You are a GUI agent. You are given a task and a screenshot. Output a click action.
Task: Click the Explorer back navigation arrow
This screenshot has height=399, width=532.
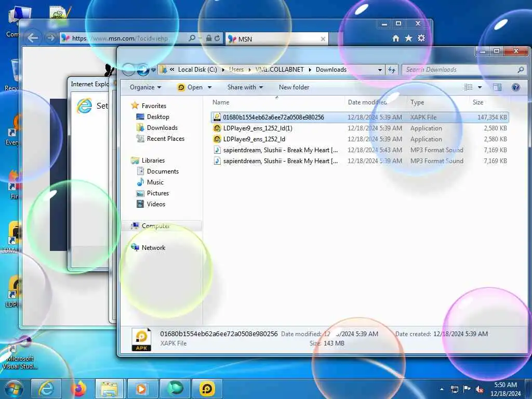click(128, 70)
